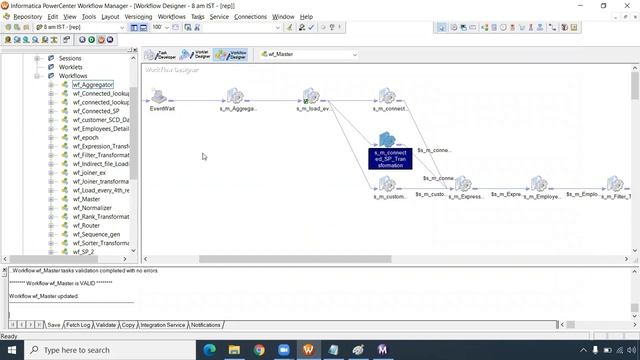
Task: Open the Versioning menu
Action: point(138,17)
